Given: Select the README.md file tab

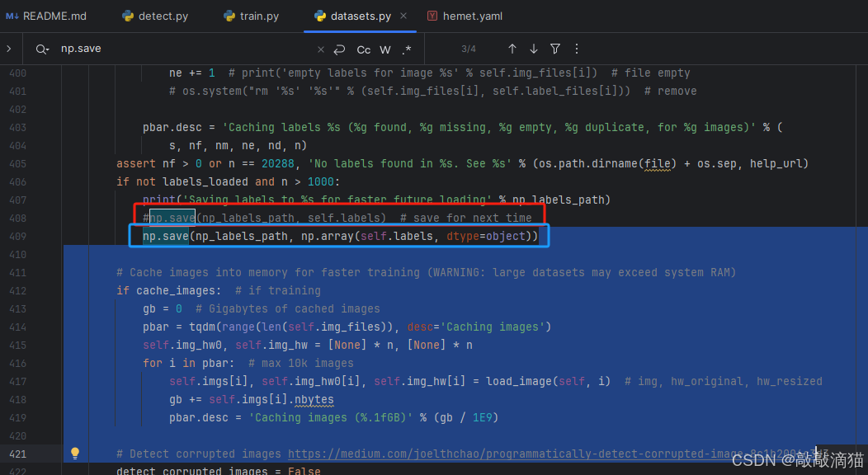Looking at the screenshot, I should (x=47, y=15).
